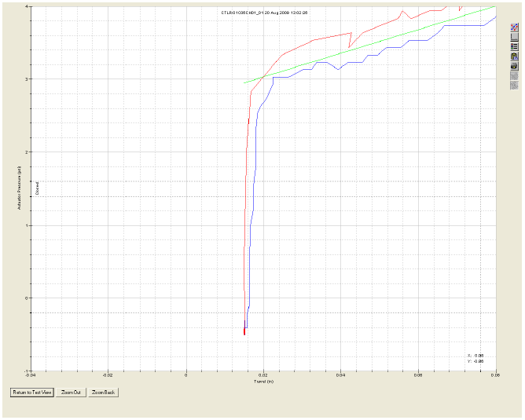Click the vertical Closed label in the plot

click(x=37, y=188)
